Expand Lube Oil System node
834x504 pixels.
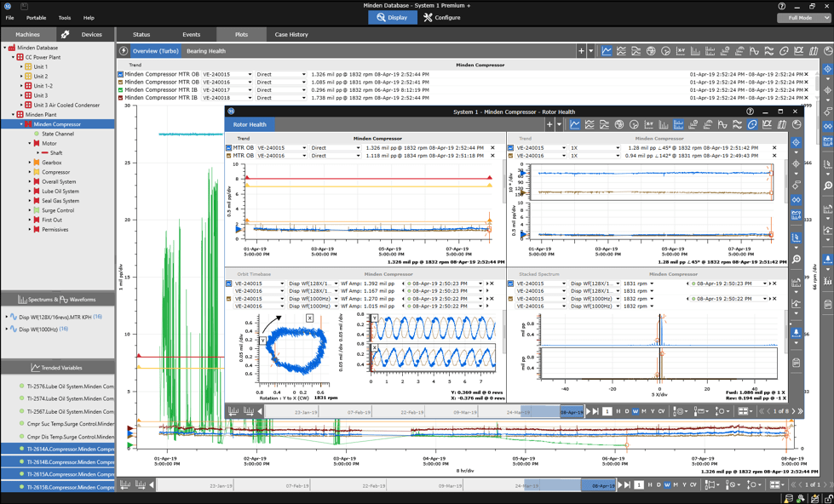click(30, 192)
